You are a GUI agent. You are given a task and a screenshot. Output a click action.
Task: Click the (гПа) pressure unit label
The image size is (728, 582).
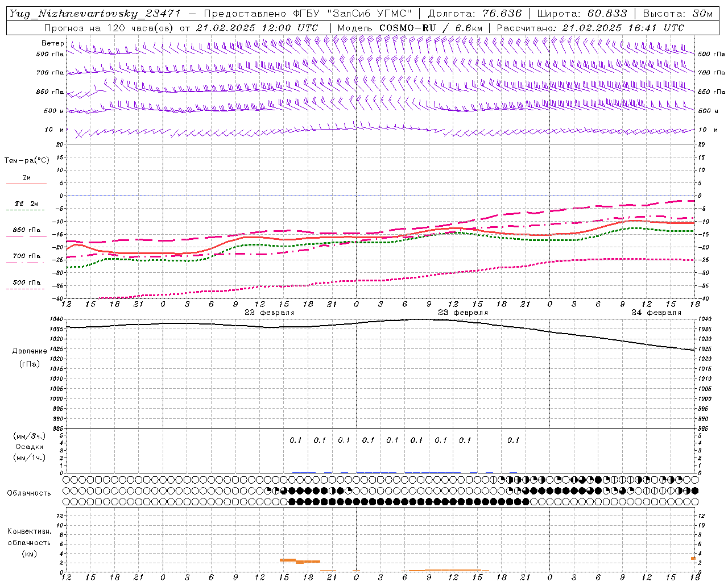click(x=30, y=364)
